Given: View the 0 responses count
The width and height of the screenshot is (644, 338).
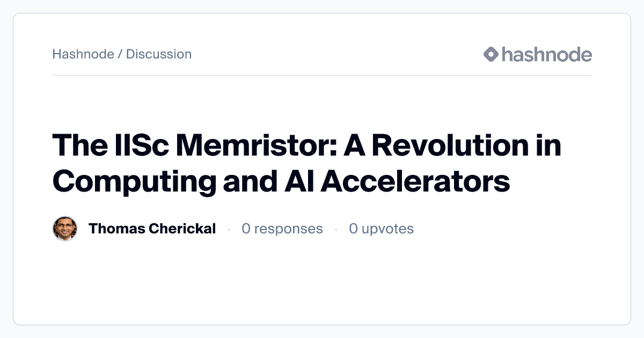Looking at the screenshot, I should coord(282,229).
